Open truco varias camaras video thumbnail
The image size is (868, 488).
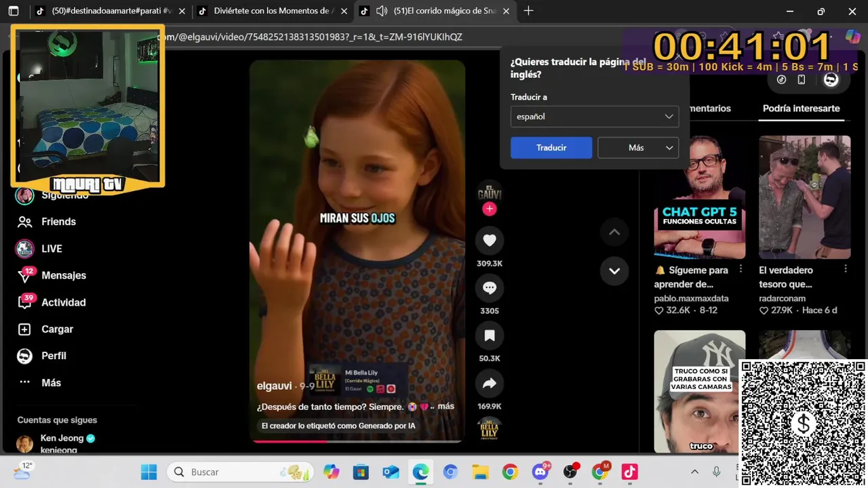click(x=699, y=391)
